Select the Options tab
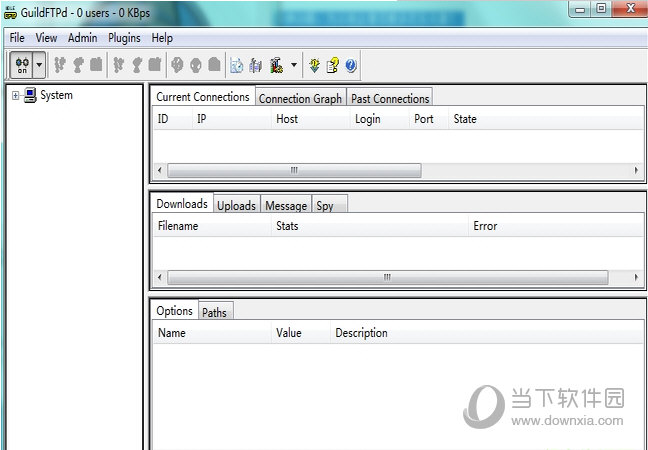The height and width of the screenshot is (450, 648). (174, 310)
